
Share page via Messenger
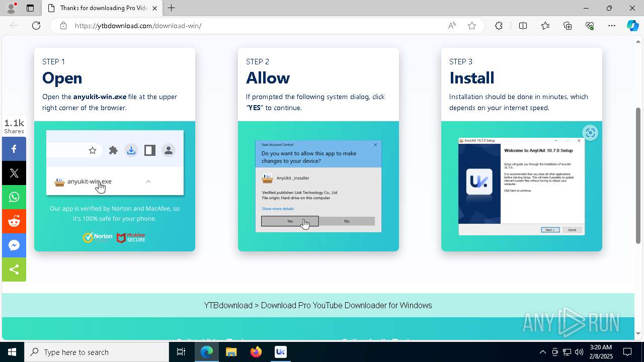coord(14,245)
